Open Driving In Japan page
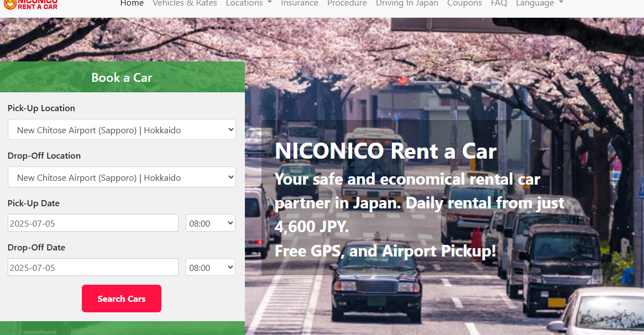Viewport: 644px width, 335px height. (x=407, y=3)
